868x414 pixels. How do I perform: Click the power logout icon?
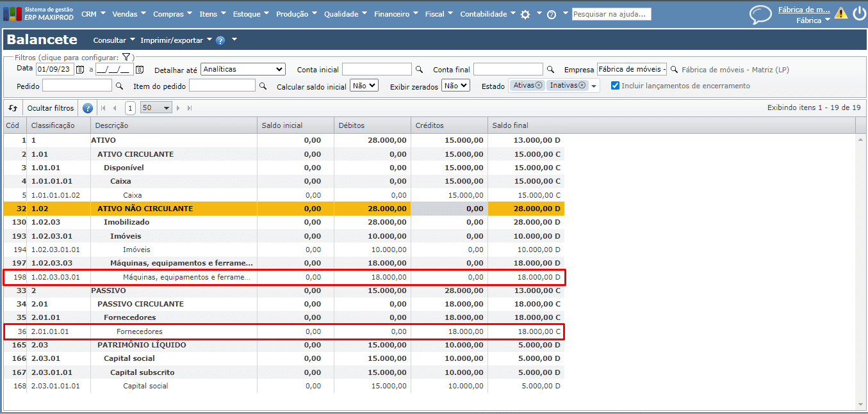pos(858,13)
